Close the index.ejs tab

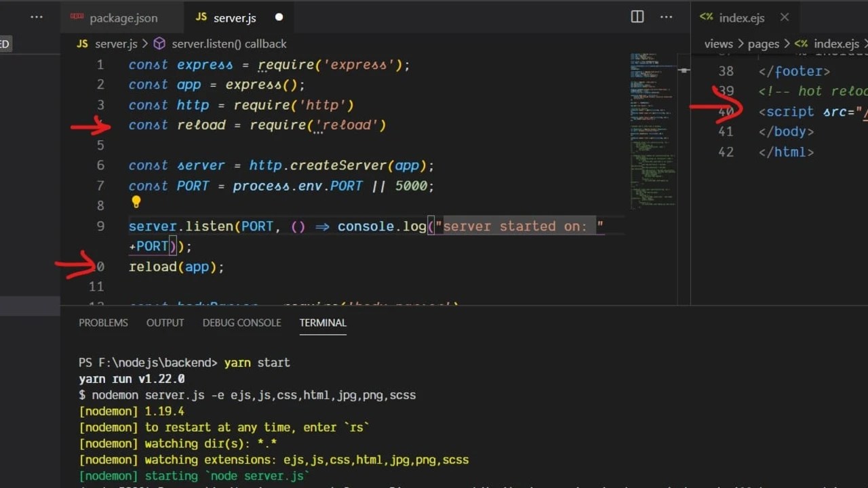coord(785,18)
